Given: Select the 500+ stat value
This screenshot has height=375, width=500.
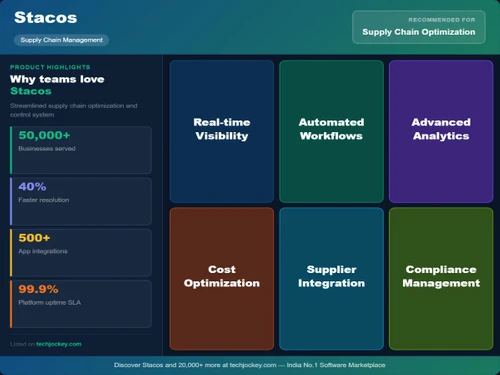Looking at the screenshot, I should (x=34, y=238).
